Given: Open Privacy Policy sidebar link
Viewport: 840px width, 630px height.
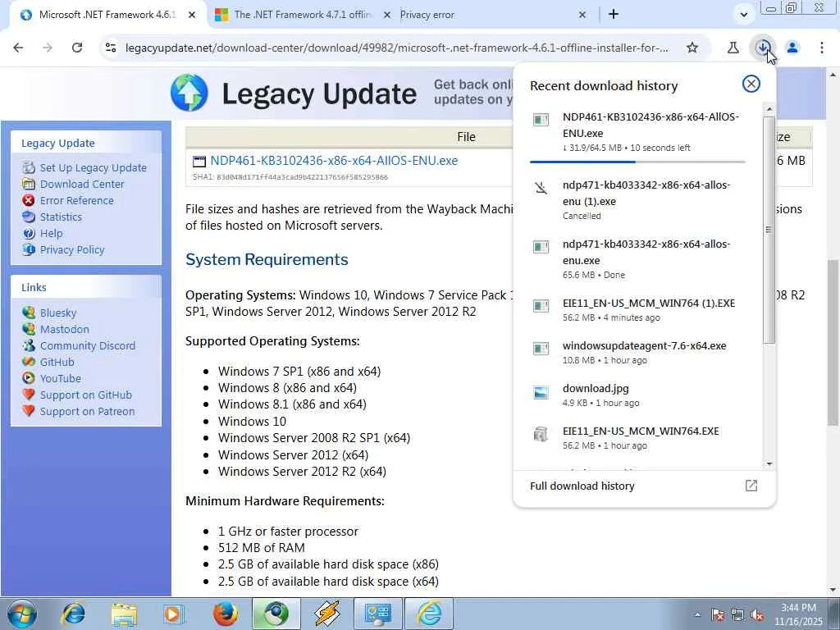Looking at the screenshot, I should pos(72,249).
